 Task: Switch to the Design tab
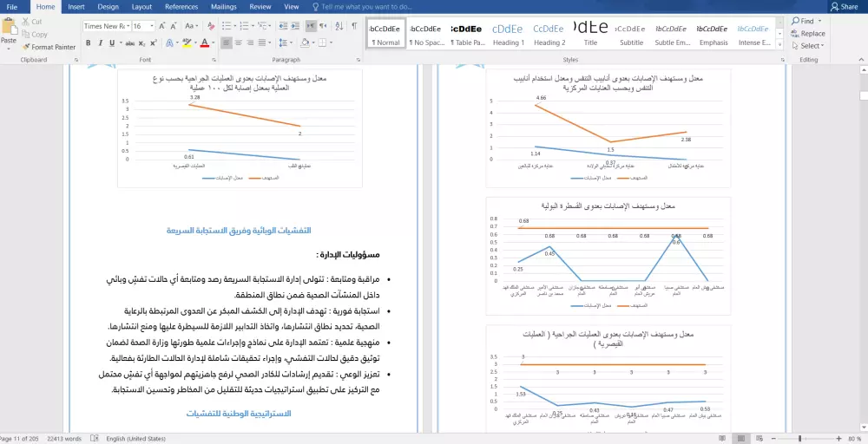coord(108,7)
